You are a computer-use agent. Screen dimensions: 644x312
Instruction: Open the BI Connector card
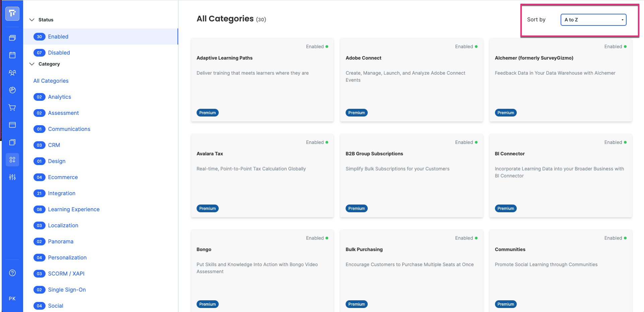click(561, 176)
